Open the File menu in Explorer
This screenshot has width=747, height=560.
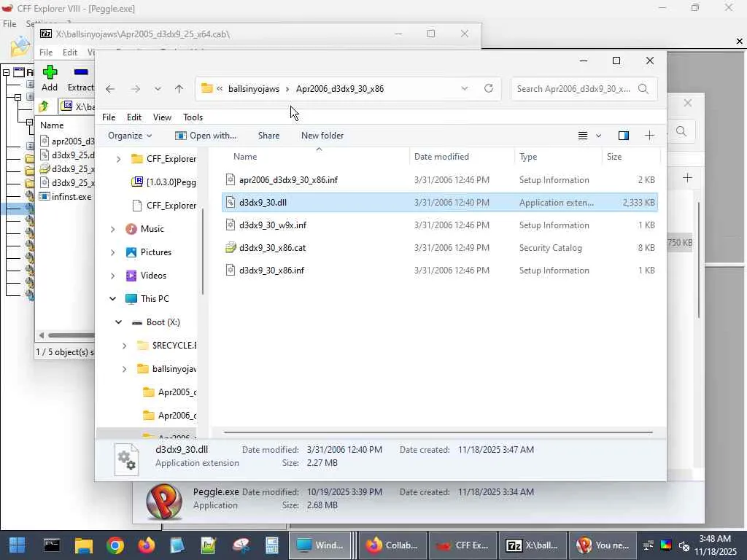point(109,117)
